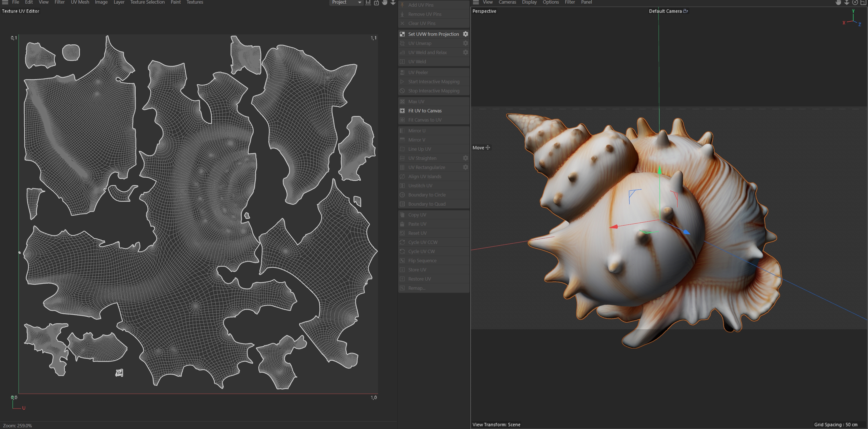Click the orbit camera icon in viewport
The height and width of the screenshot is (429, 868).
pos(855,2)
